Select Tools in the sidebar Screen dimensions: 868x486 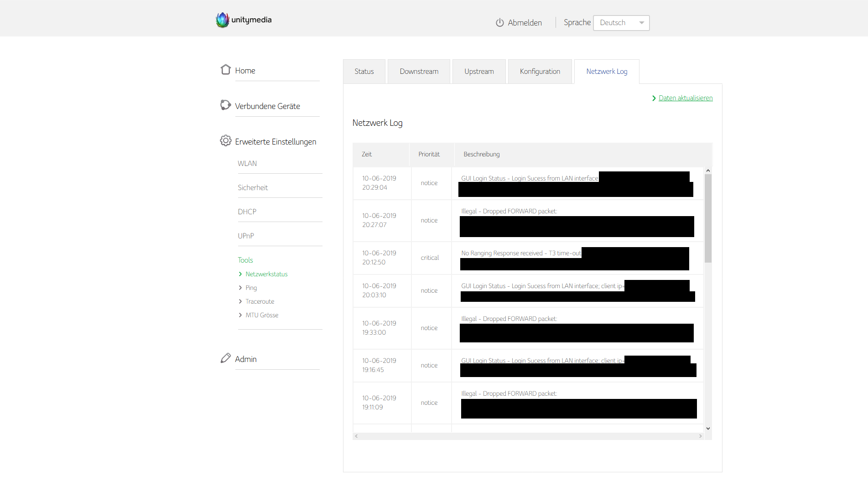(x=245, y=260)
